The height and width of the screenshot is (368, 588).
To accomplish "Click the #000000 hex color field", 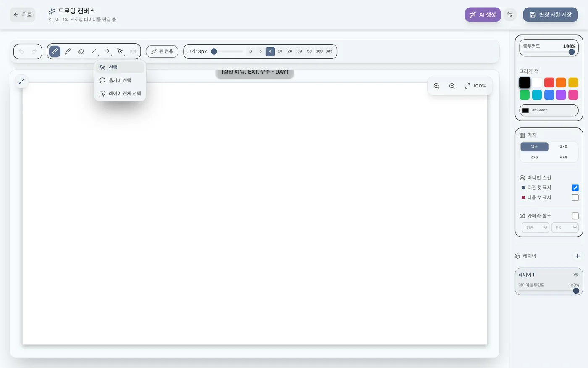I will (549, 110).
